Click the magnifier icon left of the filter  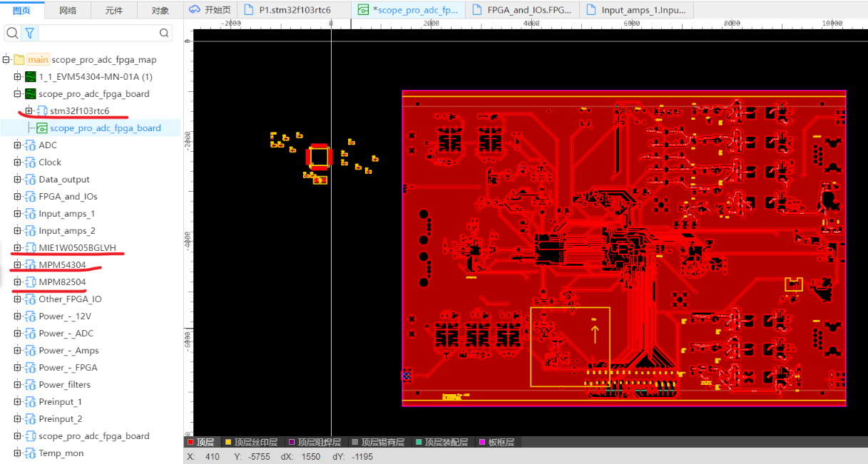(x=12, y=33)
